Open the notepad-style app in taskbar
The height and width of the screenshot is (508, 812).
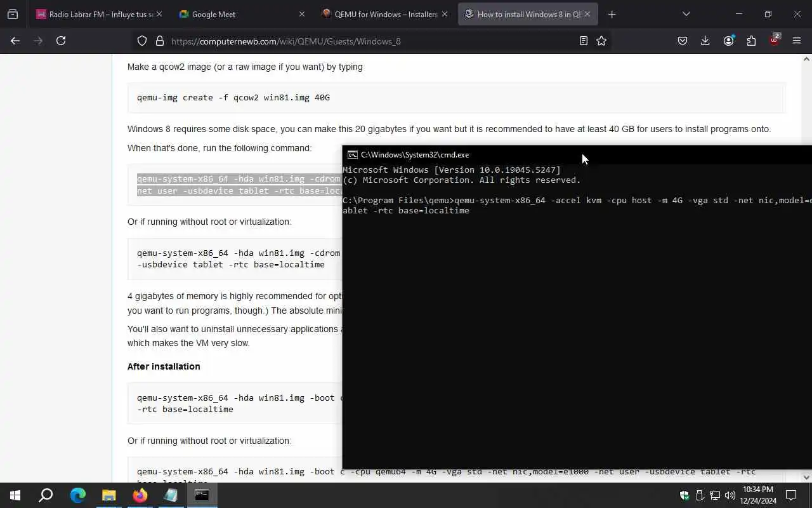click(171, 495)
